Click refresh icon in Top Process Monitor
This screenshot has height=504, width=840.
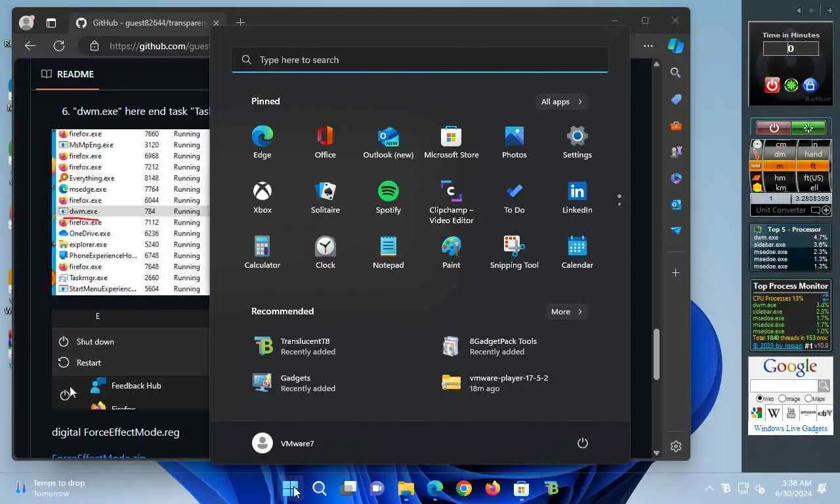[x=826, y=297]
